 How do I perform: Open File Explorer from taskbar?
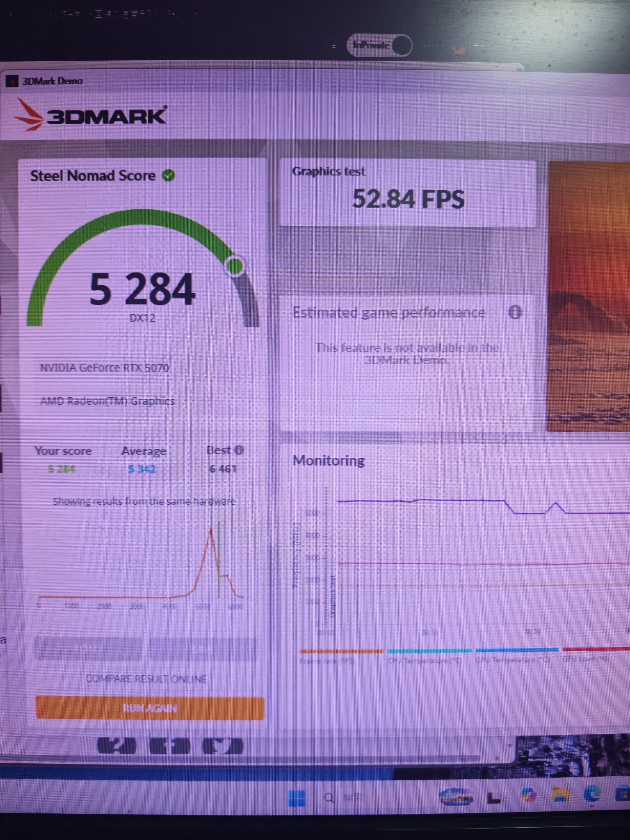pos(560,795)
